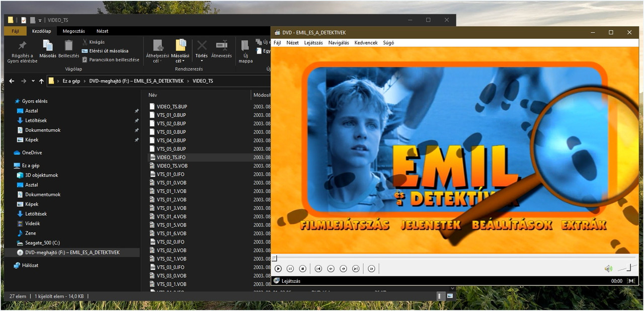
Task: Click the DVD-meghajtó (F:) breadcrumb segment
Action: [x=136, y=81]
